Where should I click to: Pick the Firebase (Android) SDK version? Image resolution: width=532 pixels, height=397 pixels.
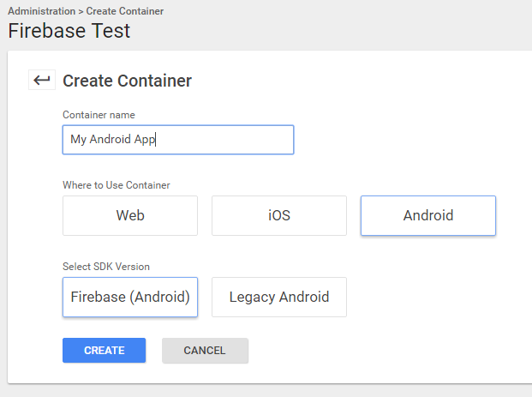[x=130, y=297]
